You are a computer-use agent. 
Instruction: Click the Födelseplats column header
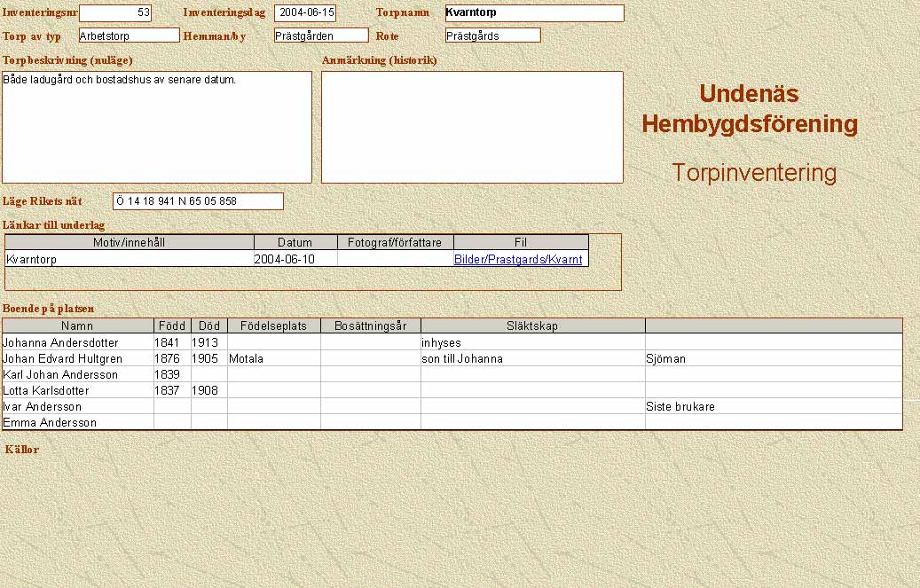pyautogui.click(x=273, y=326)
